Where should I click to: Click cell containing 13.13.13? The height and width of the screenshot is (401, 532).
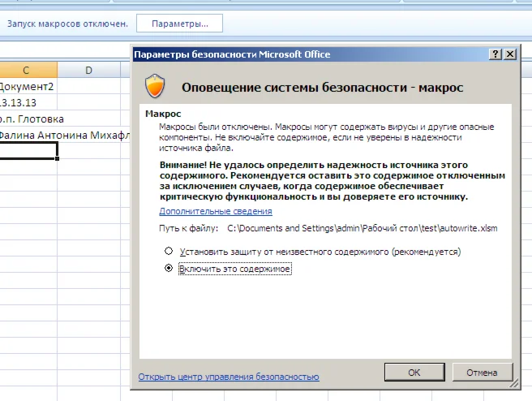click(27, 102)
